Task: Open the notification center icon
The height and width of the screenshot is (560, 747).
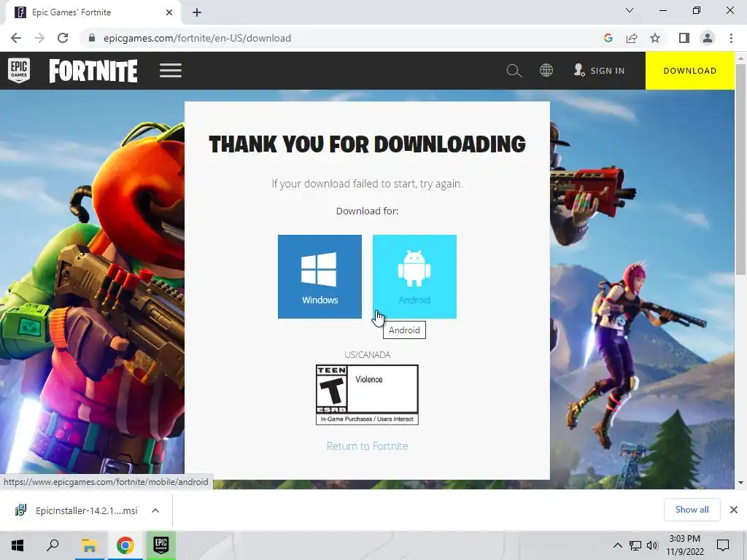Action: pyautogui.click(x=723, y=545)
